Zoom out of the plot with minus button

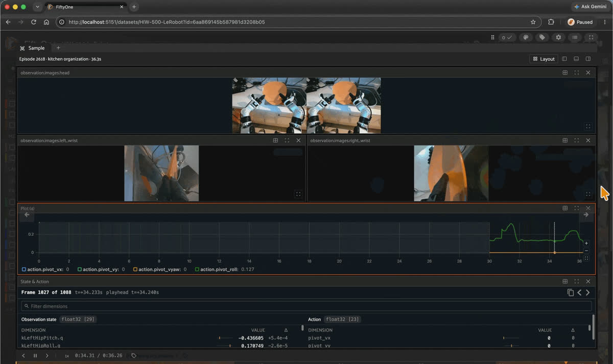click(586, 251)
